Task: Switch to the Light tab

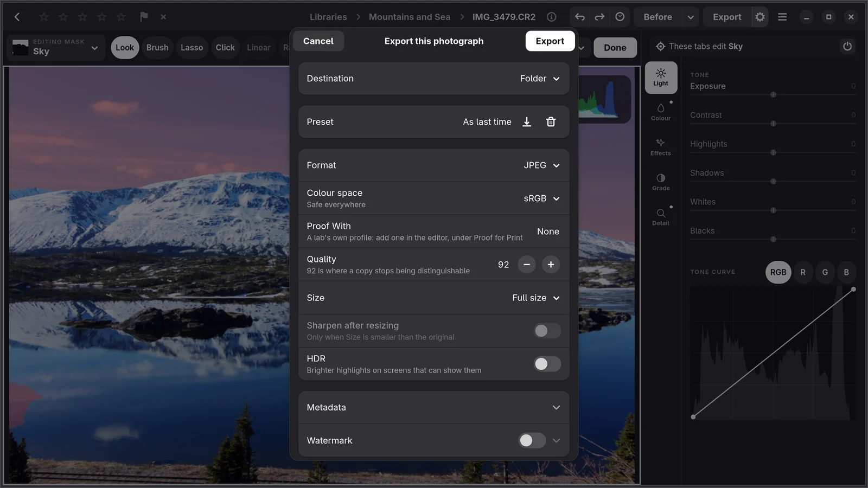Action: point(661,78)
